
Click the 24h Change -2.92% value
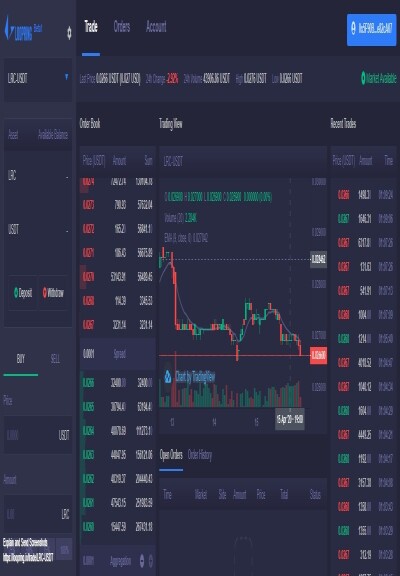[172, 78]
